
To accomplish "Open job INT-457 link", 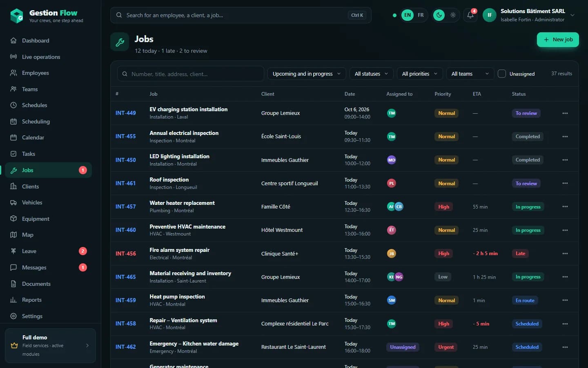I will point(125,206).
